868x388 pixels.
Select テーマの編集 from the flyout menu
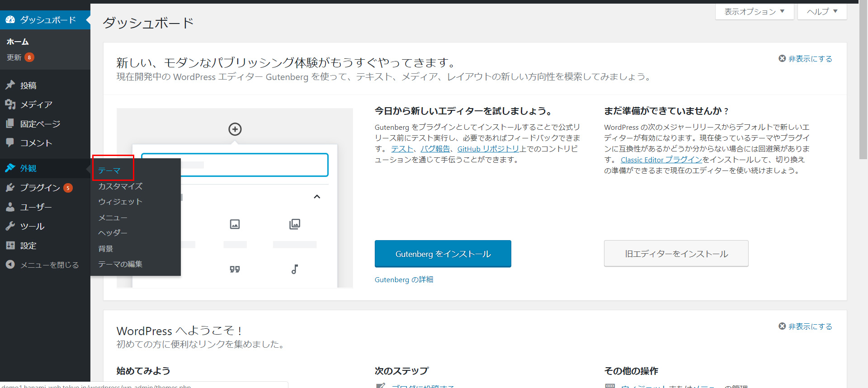[120, 264]
